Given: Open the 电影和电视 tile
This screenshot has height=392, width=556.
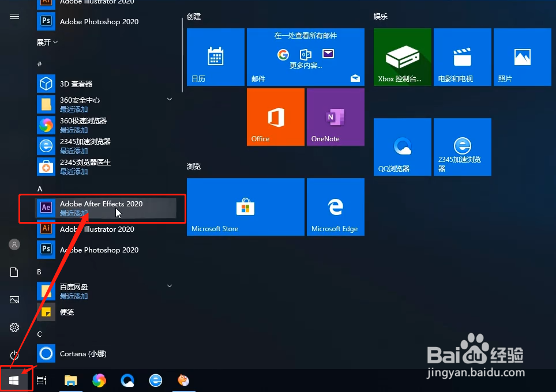Looking at the screenshot, I should pos(463,57).
